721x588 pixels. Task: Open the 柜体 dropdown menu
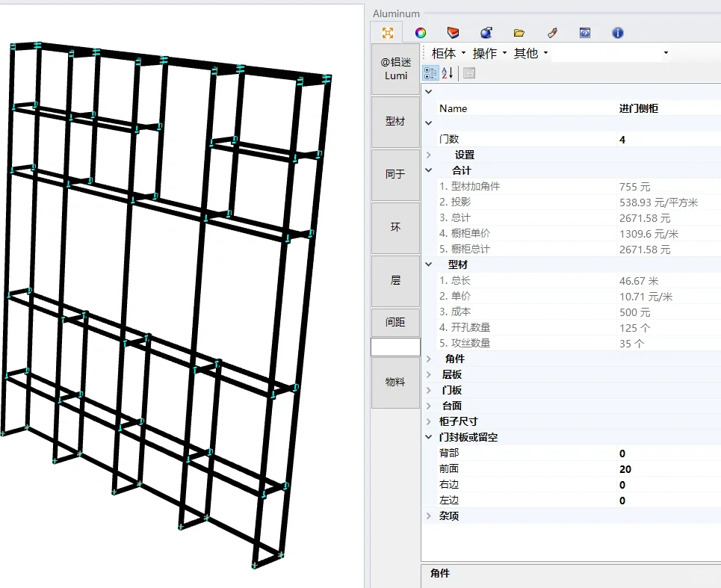pos(448,53)
